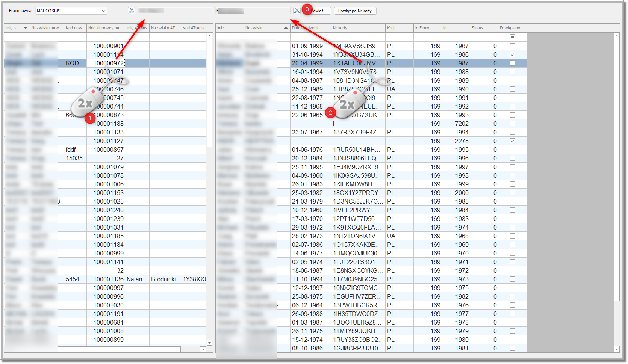The image size is (628, 364).
Task: Sort by Nazwisko naw column header
Action: coord(47,28)
